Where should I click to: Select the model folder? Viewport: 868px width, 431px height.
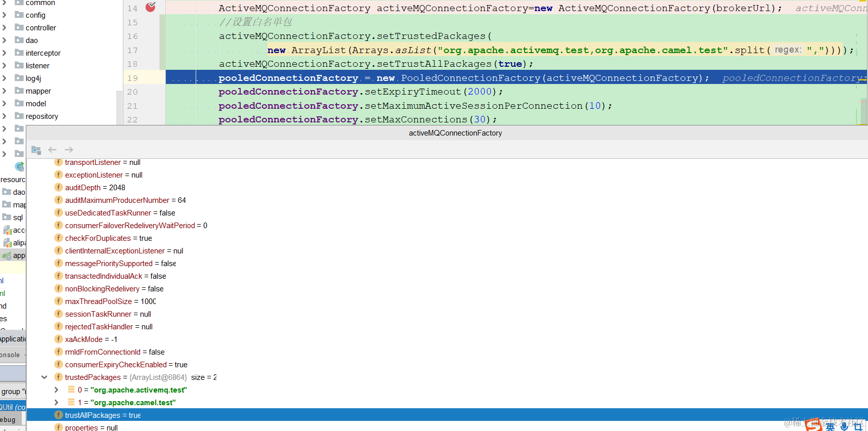click(x=36, y=104)
